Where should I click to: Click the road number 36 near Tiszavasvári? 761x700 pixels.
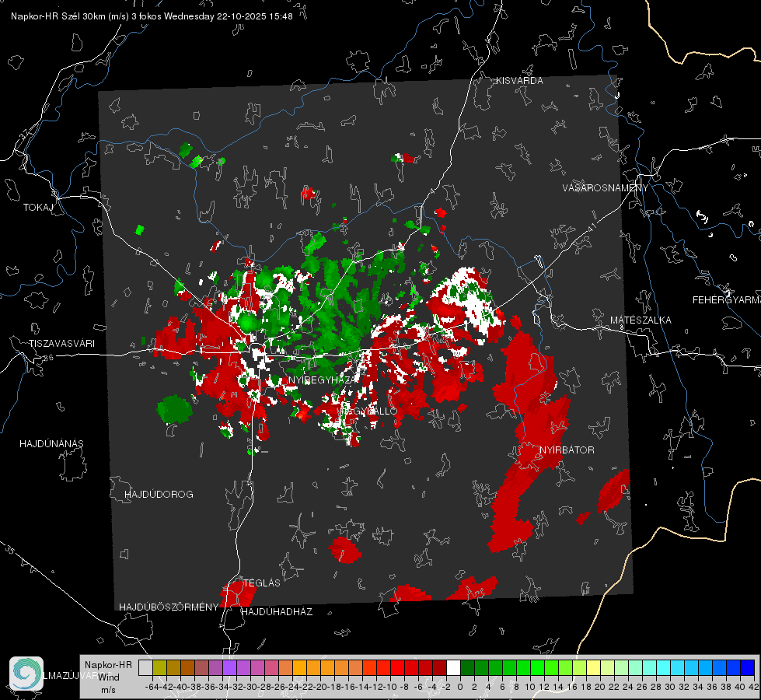tap(48, 358)
